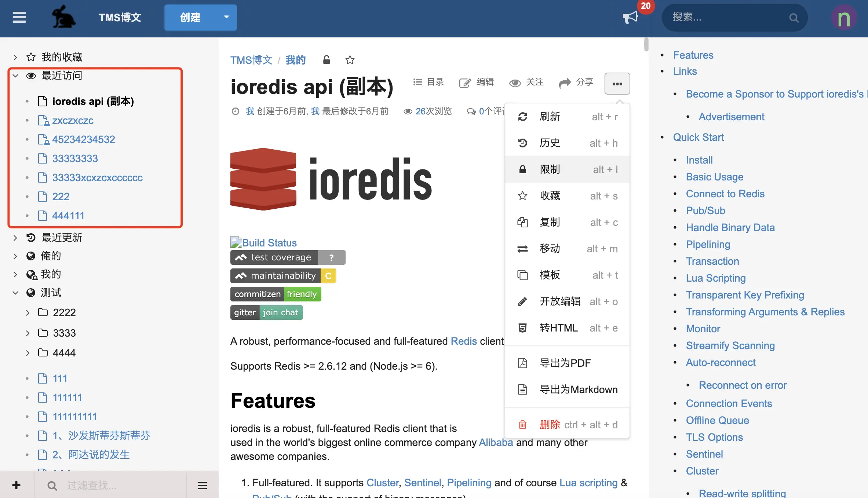Click the lock/restrict icon in menu

click(x=523, y=169)
